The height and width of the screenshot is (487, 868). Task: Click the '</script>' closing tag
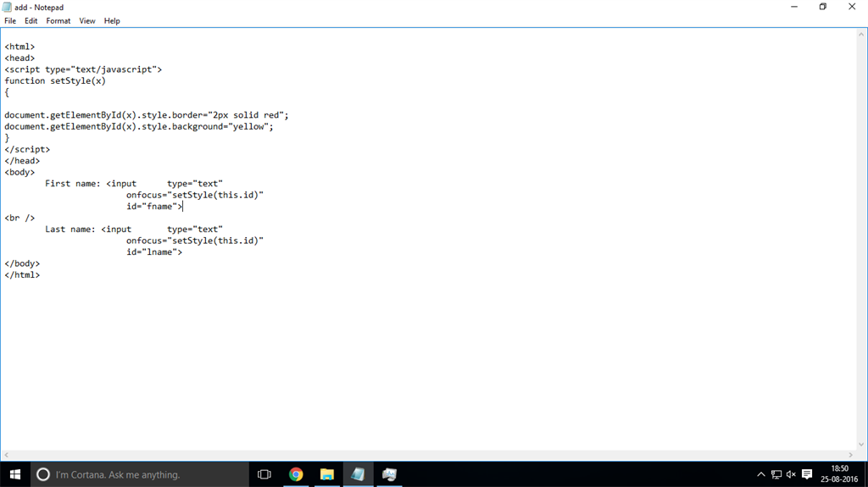click(x=27, y=149)
